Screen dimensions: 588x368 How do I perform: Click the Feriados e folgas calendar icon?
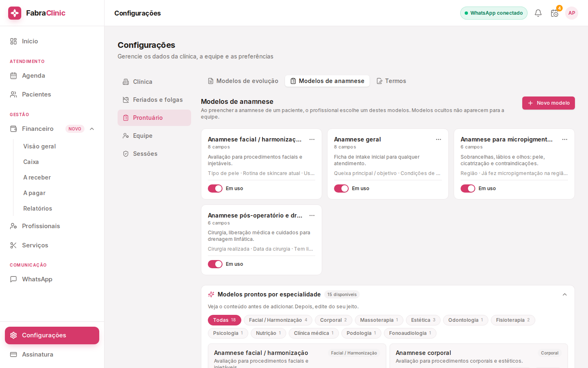point(126,100)
